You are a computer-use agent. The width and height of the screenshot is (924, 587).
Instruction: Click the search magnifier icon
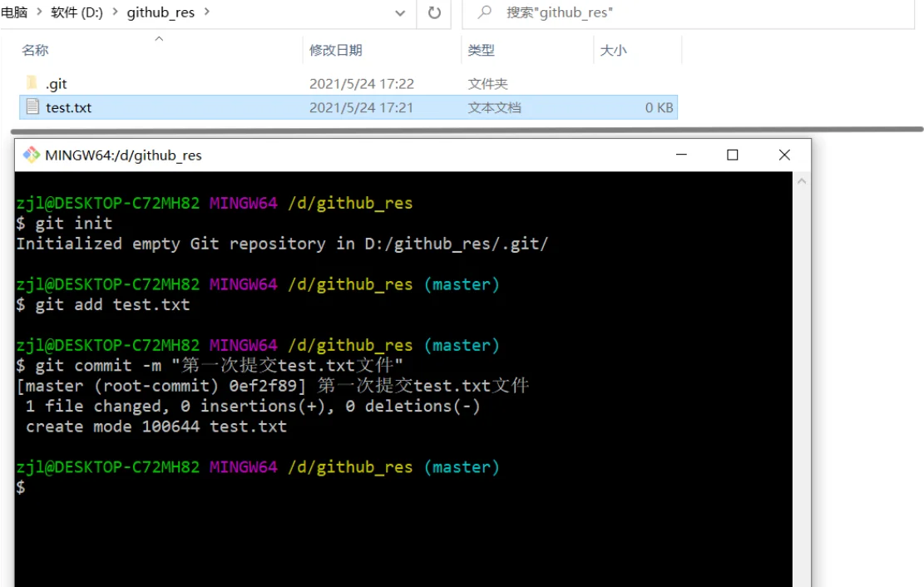point(485,13)
